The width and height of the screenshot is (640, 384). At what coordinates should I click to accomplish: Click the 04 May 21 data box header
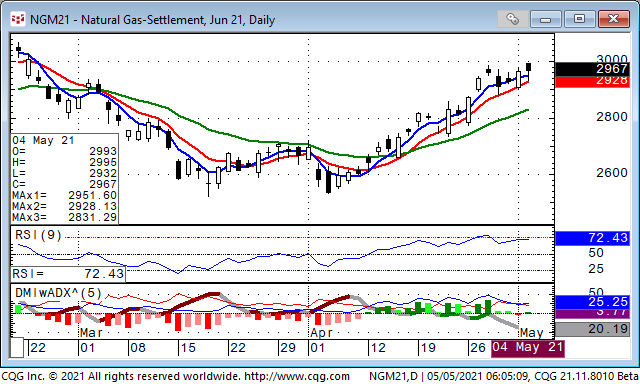click(43, 140)
